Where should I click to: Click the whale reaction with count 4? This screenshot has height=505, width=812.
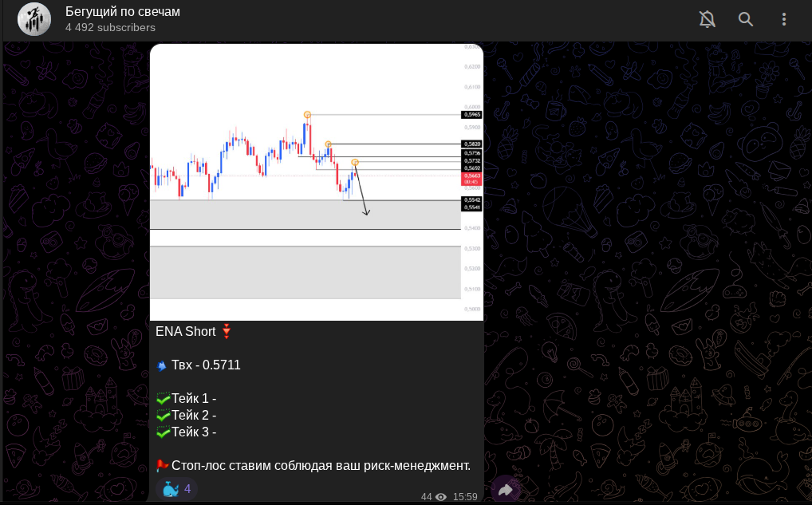click(x=176, y=488)
